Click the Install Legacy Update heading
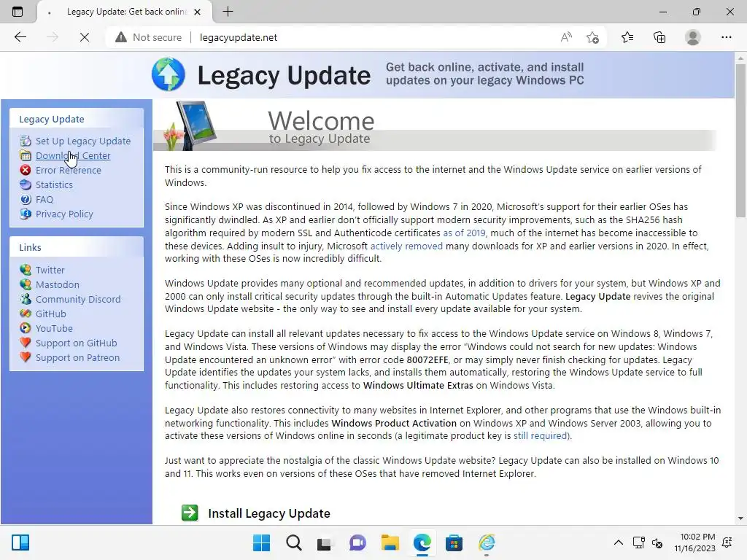The image size is (747, 560). point(269,513)
